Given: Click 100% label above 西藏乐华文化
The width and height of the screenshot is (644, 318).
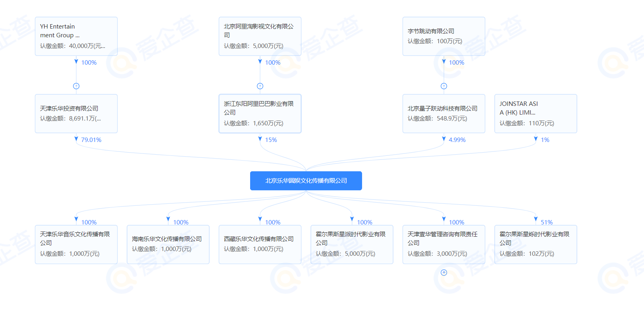Looking at the screenshot, I should click(273, 222).
